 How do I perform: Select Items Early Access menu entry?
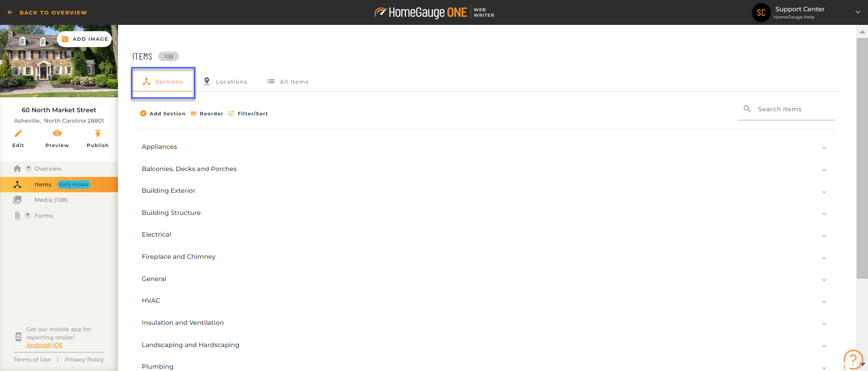tap(59, 185)
